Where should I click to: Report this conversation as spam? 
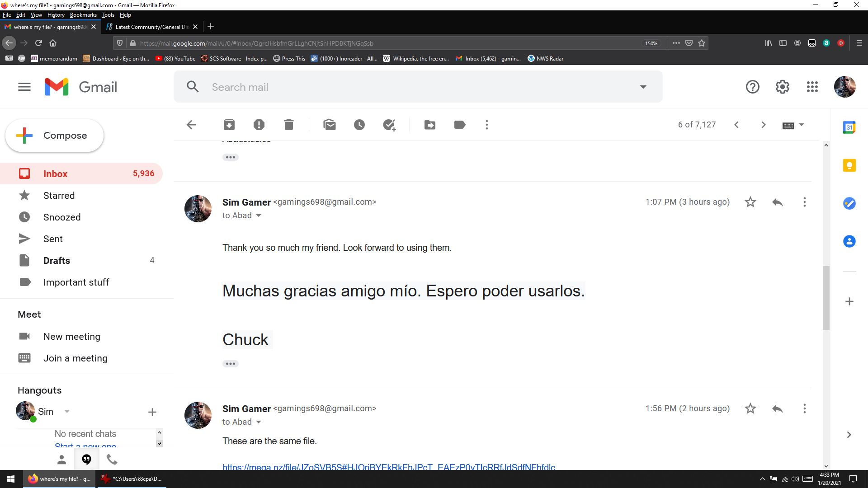coord(259,125)
